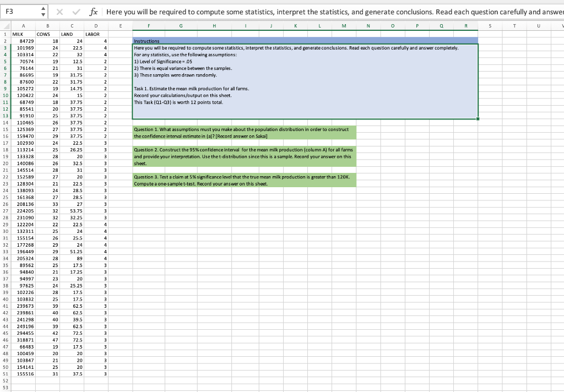Select milk value 66483

23,347
